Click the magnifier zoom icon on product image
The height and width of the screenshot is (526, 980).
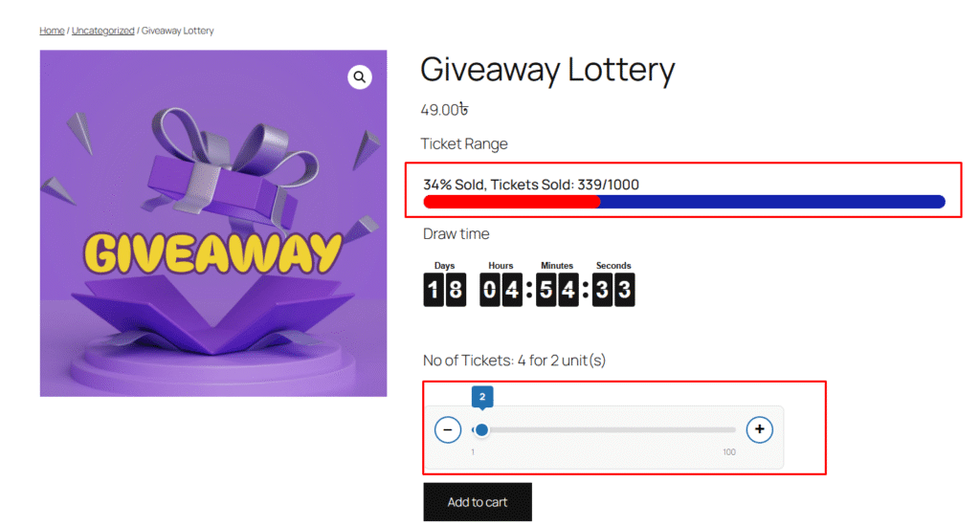(360, 77)
